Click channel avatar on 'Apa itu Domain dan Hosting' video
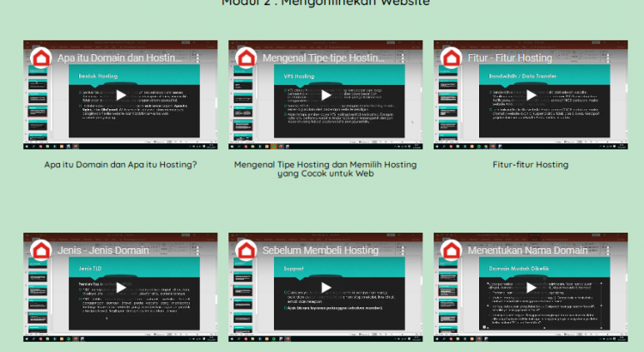The width and height of the screenshot is (644, 352). coord(41,58)
